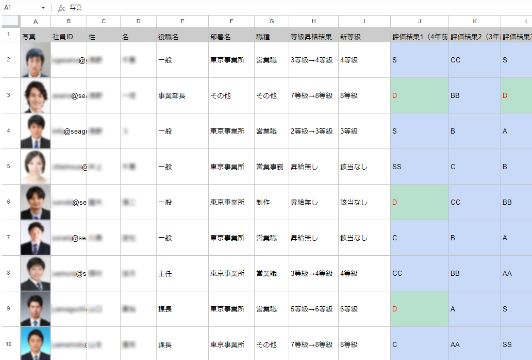
Task: Click the employee photo in row 3
Action: 35,96
